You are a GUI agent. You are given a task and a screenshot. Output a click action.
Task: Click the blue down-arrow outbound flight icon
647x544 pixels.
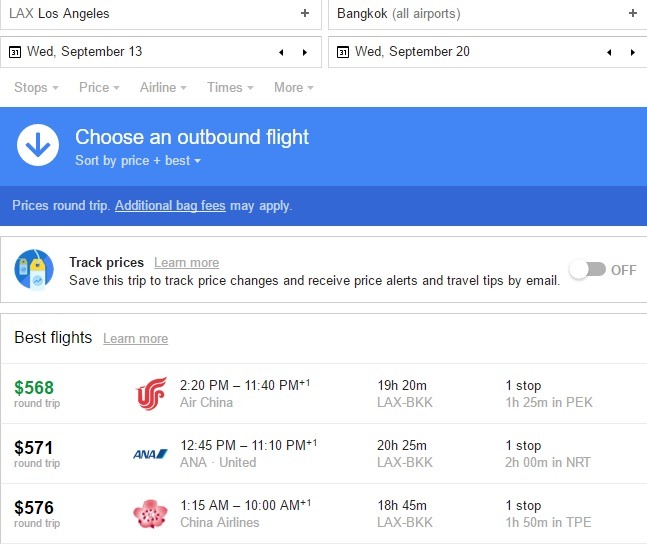coord(38,145)
